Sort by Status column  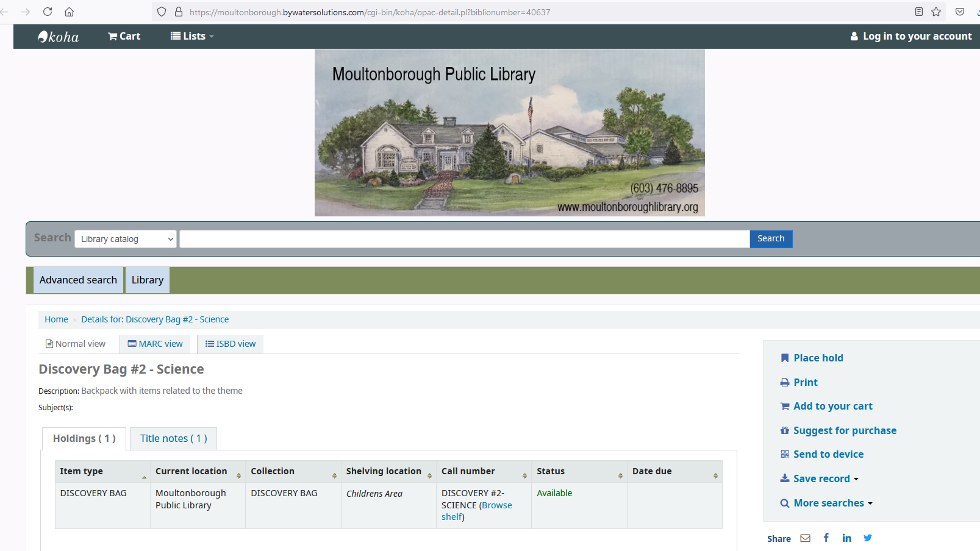579,471
